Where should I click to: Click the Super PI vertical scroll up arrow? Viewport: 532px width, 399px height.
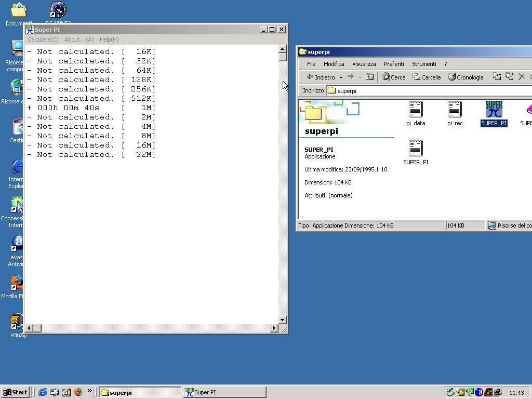[x=282, y=49]
